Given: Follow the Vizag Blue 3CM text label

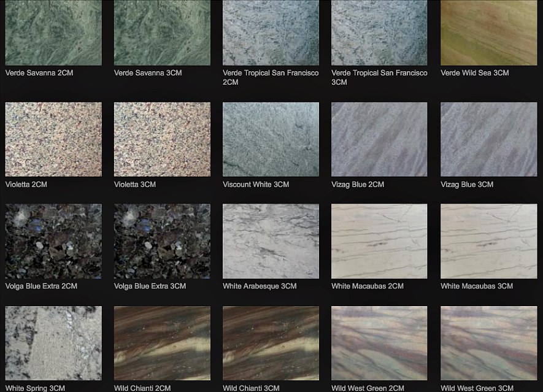Looking at the screenshot, I should coord(467,185).
